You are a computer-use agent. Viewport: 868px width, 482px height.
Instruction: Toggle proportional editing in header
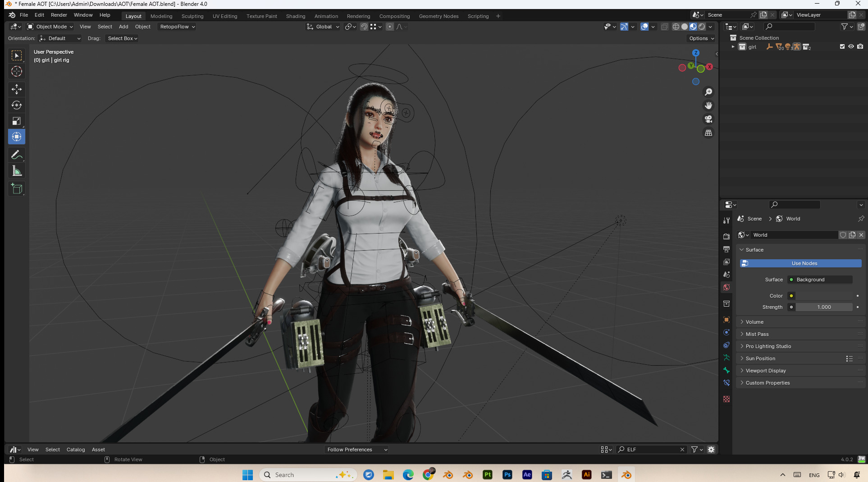(x=390, y=27)
